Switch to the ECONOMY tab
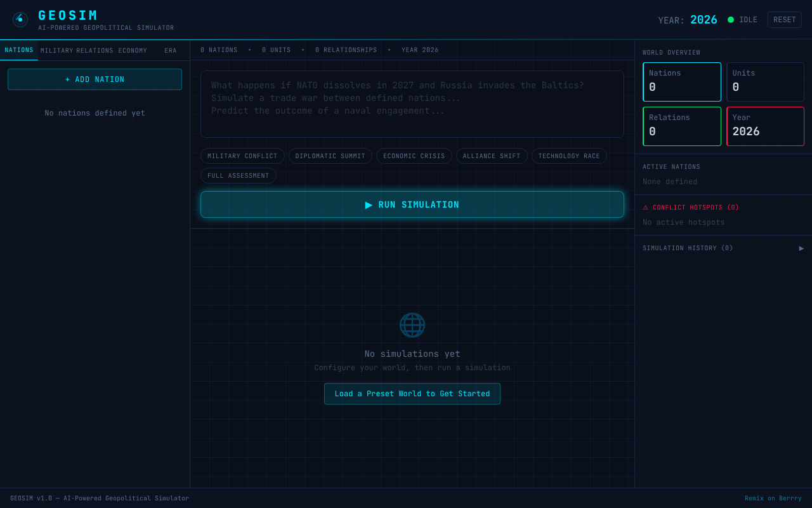 tap(133, 50)
